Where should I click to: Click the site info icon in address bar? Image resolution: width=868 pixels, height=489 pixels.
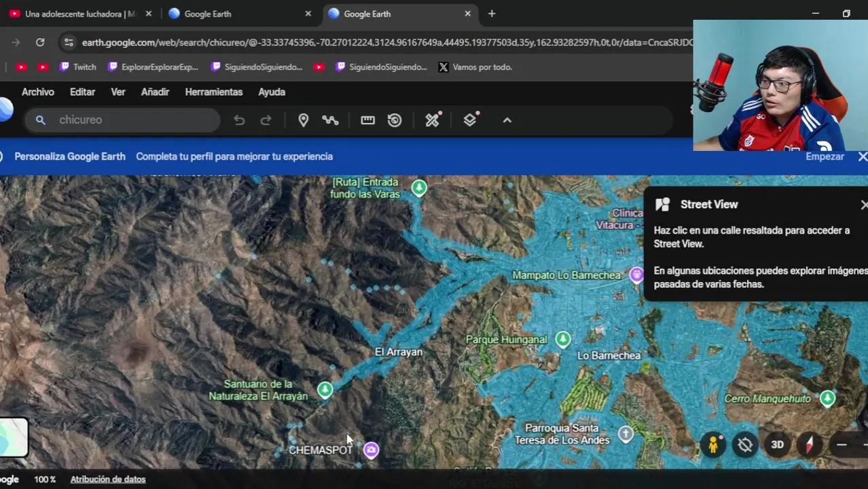coord(69,42)
